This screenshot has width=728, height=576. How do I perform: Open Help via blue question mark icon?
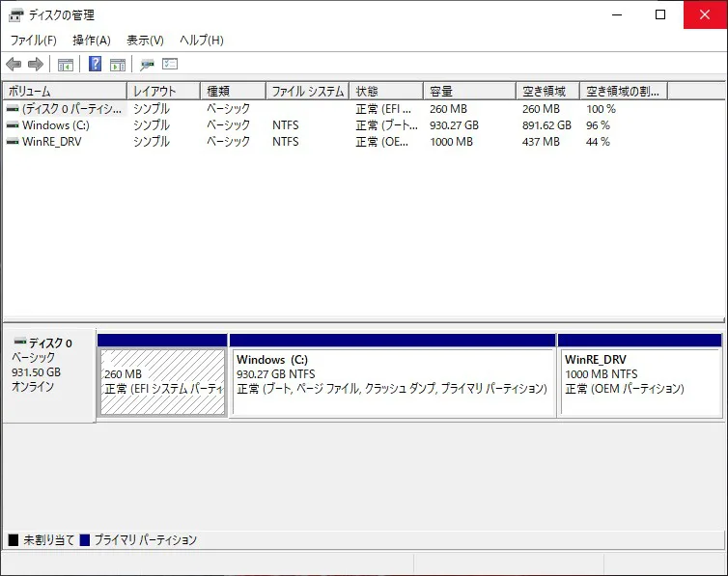click(96, 64)
